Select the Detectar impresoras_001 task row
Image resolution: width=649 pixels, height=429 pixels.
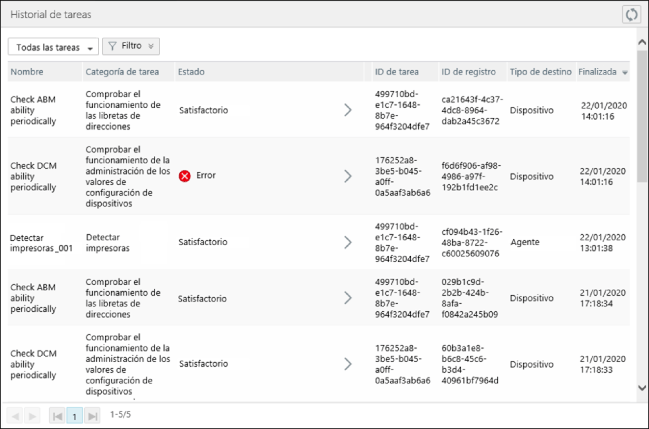click(41, 242)
